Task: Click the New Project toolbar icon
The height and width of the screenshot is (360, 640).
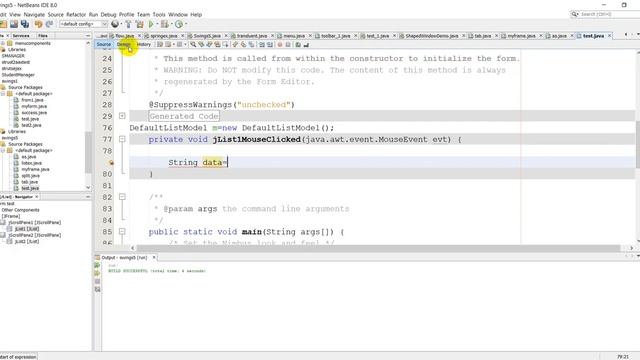Action: point(3,24)
